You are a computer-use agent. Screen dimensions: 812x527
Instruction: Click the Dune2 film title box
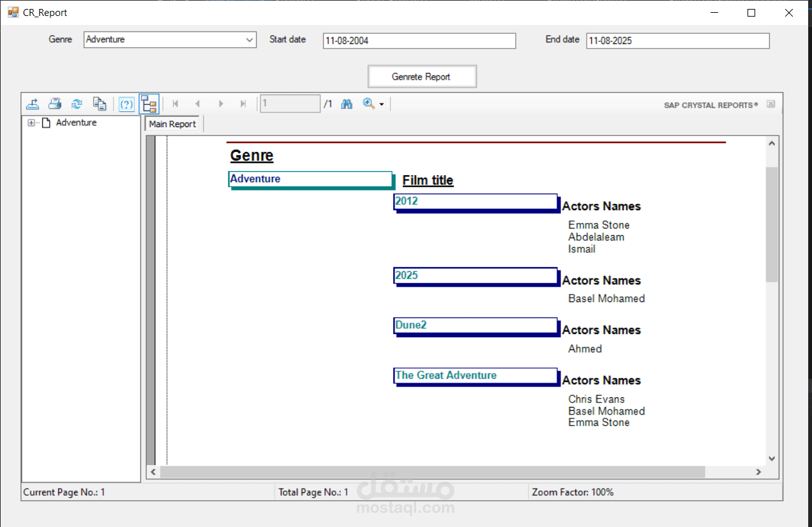[x=476, y=326]
